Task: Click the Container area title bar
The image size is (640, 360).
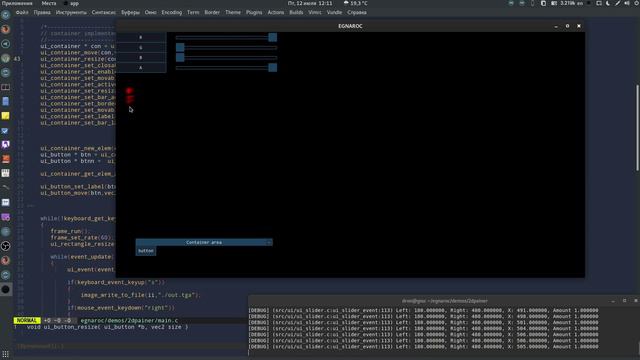Action: 204,242
